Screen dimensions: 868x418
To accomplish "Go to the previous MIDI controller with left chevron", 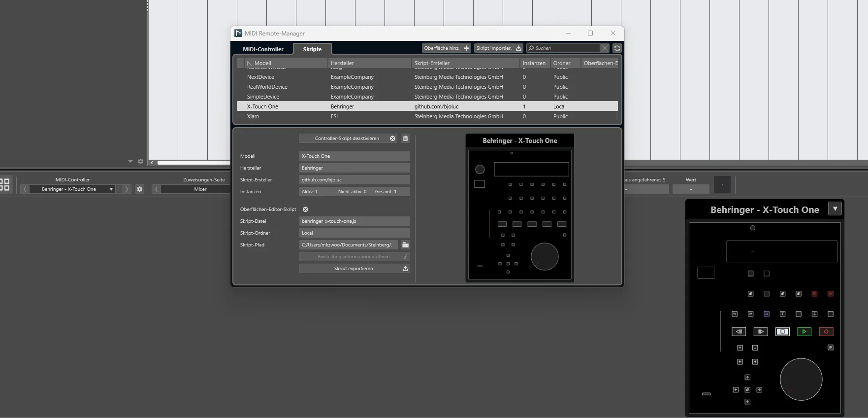I will [x=25, y=189].
